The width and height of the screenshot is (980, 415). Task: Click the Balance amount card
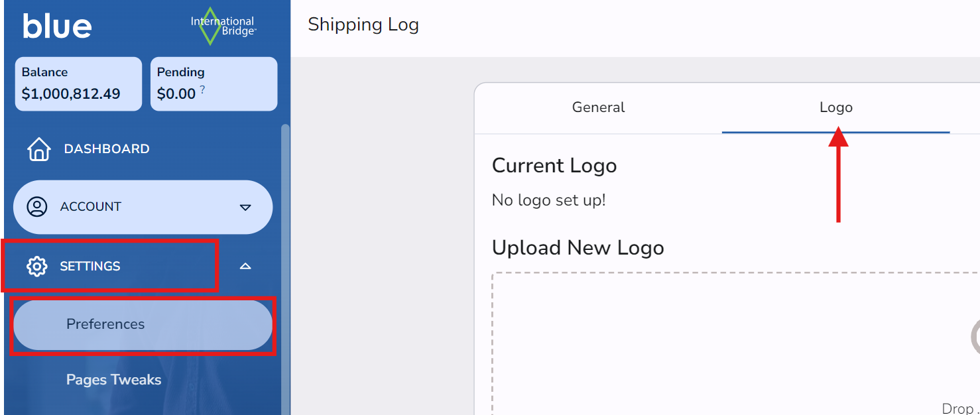(78, 84)
